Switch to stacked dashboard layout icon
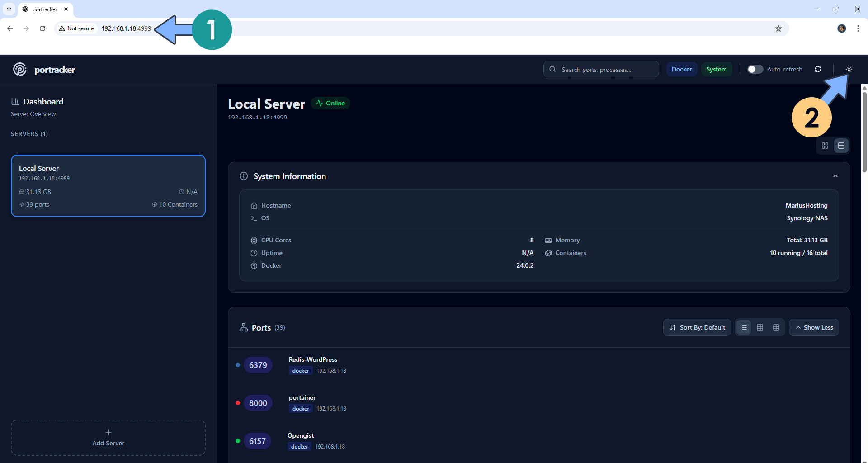 coord(841,146)
